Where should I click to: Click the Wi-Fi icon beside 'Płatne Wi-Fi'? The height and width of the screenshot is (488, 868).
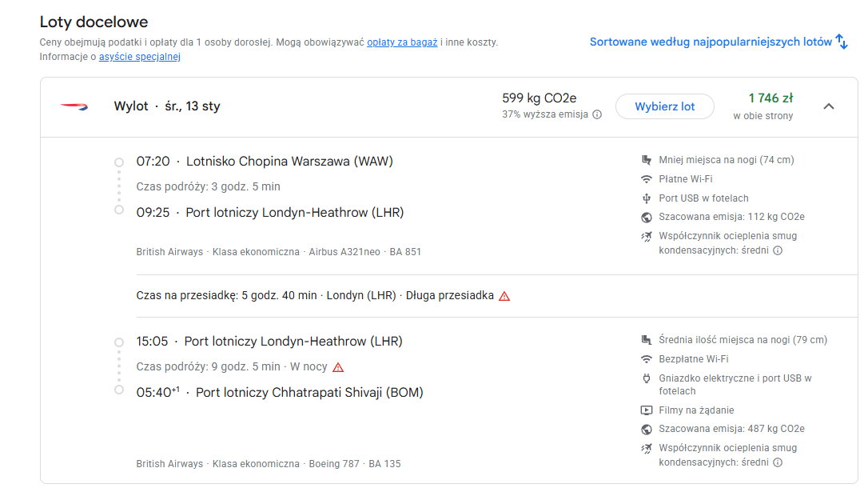point(646,179)
